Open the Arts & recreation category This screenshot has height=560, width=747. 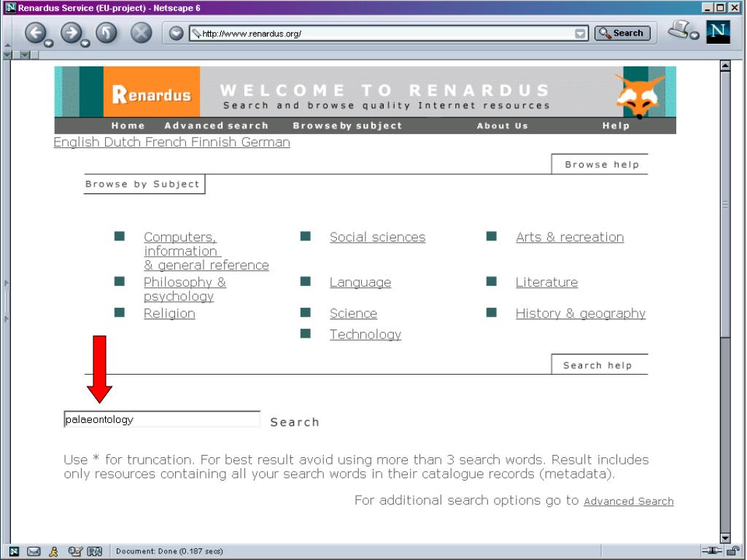pos(570,237)
